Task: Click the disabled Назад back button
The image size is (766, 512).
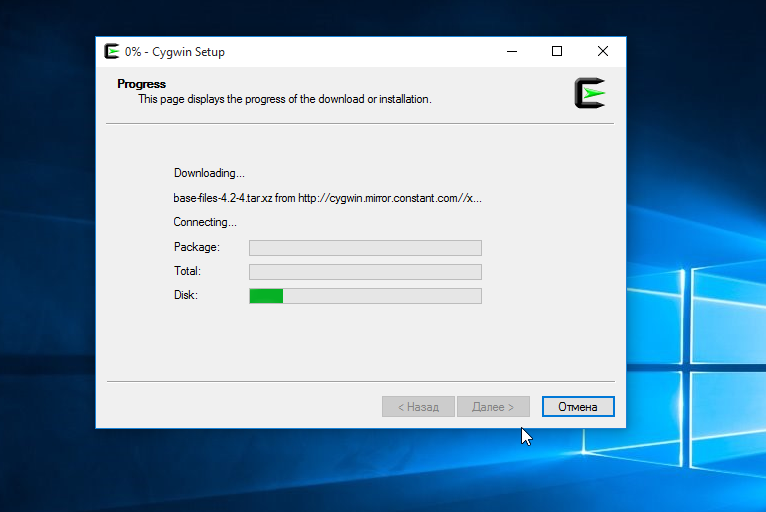Action: (x=418, y=406)
